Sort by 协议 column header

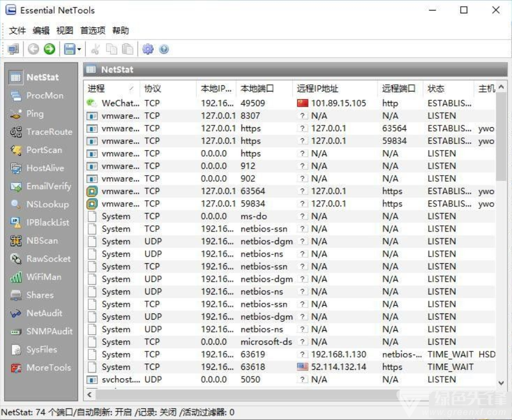pos(168,89)
